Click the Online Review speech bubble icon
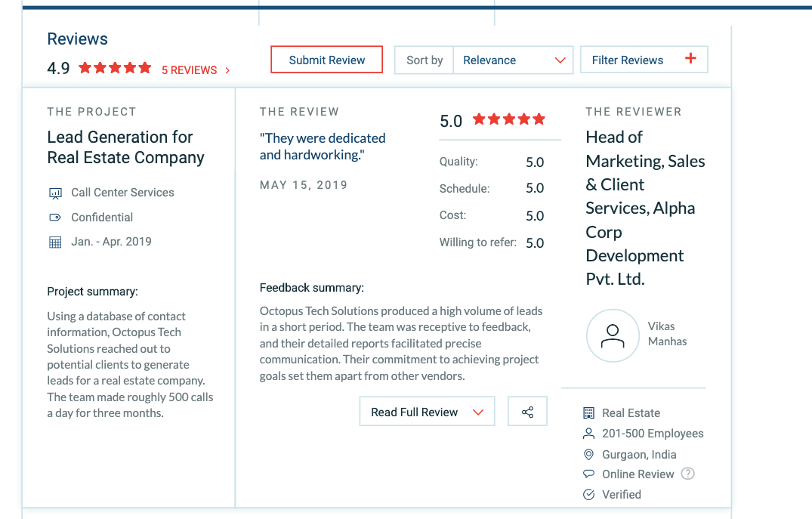 pos(589,474)
